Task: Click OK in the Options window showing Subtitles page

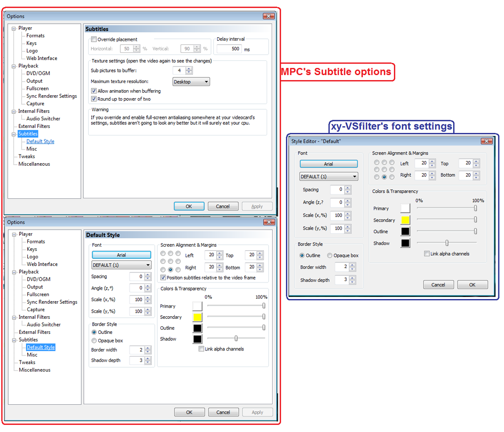Action: click(x=189, y=206)
